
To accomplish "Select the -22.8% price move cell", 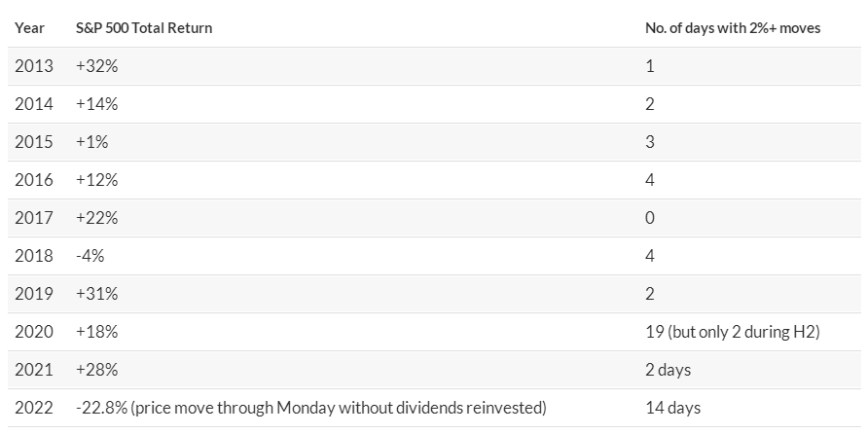I will coord(310,408).
